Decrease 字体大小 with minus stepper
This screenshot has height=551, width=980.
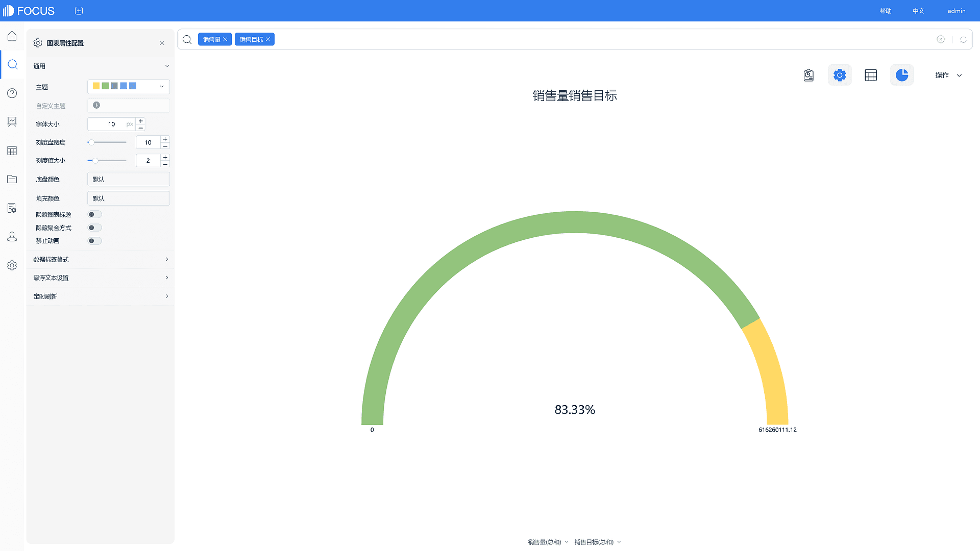point(141,128)
